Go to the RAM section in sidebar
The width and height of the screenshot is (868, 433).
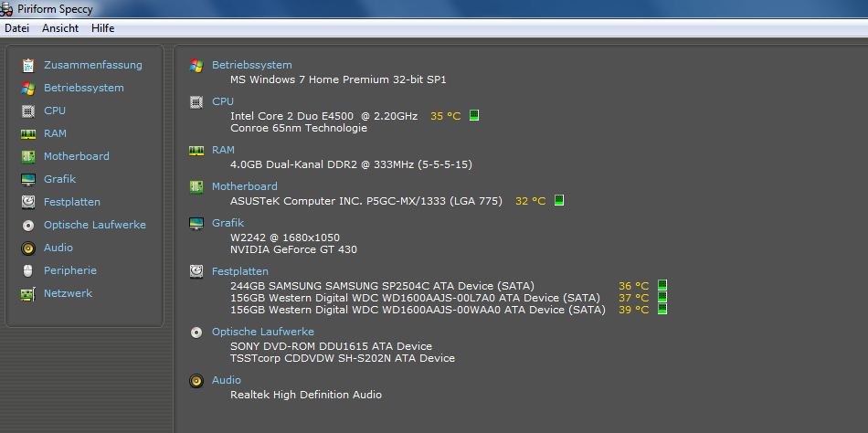pos(55,134)
